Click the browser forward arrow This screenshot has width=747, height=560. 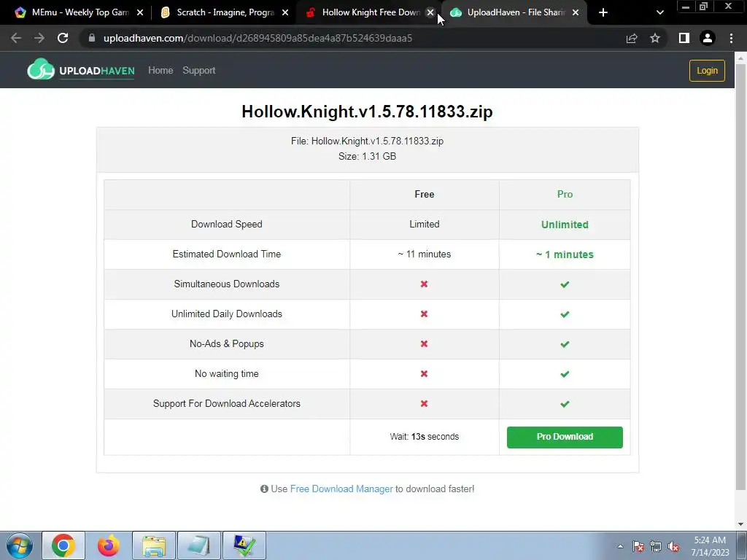tap(39, 38)
